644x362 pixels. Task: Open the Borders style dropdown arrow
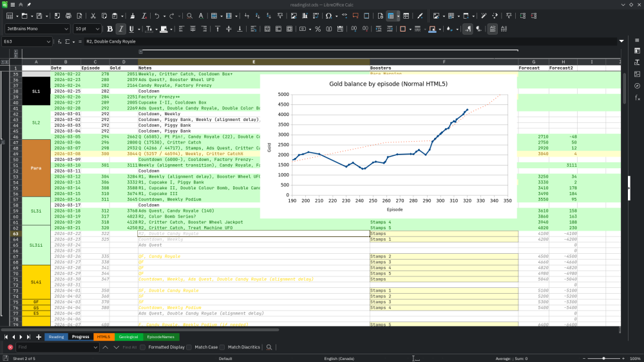[x=410, y=29]
